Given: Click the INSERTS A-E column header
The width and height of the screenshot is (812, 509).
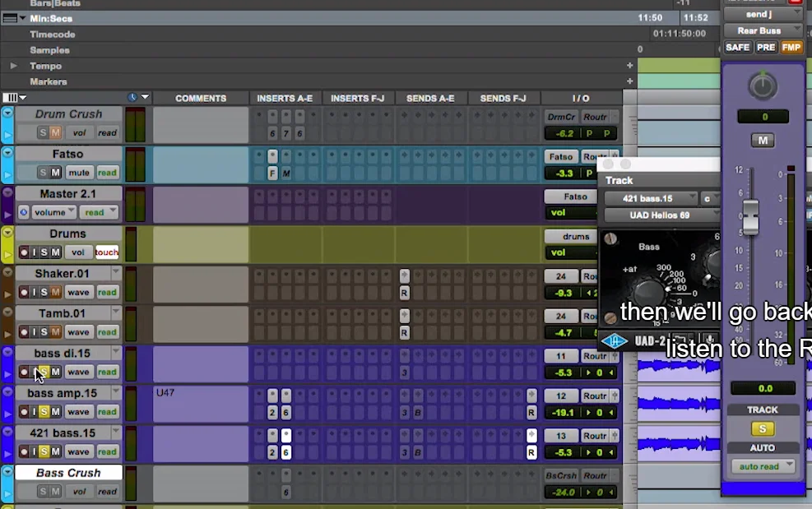Looking at the screenshot, I should tap(285, 98).
